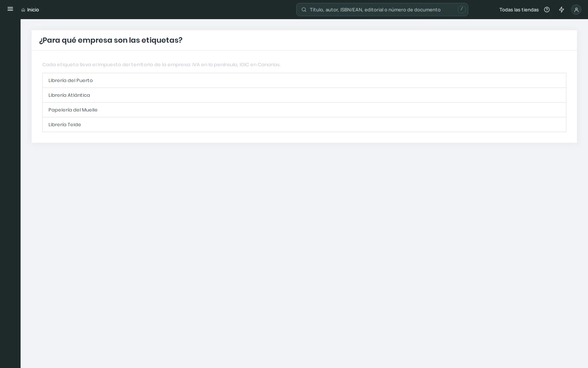Viewport: 588px width, 368px height.
Task: Pick Papelería del Muelle for labels
Action: coord(304,110)
